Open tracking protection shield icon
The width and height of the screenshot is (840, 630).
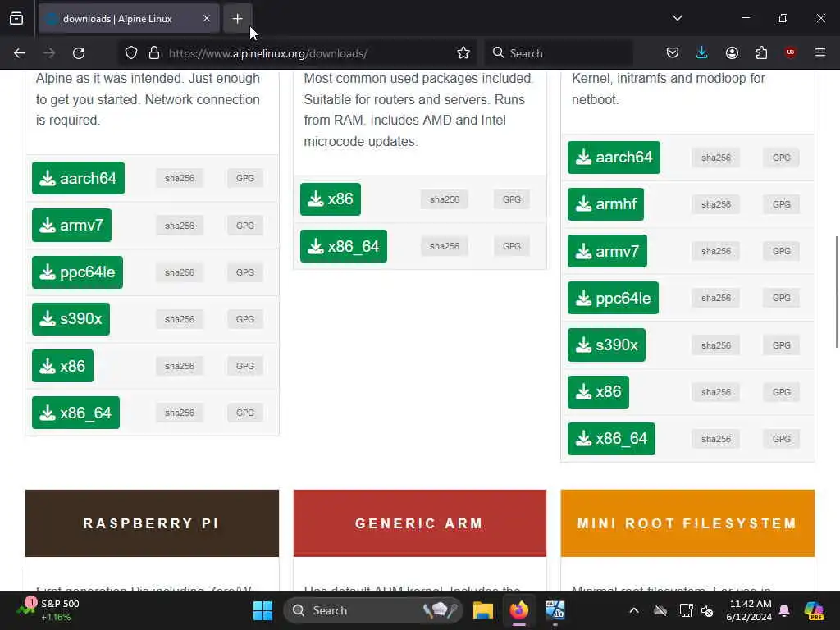131,53
